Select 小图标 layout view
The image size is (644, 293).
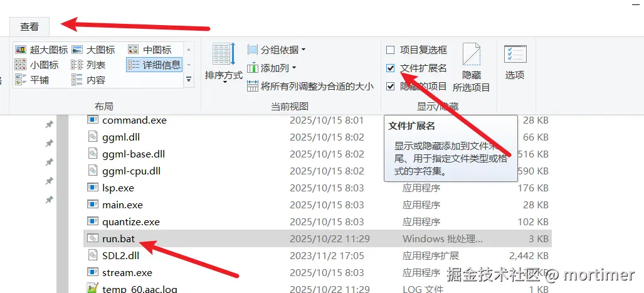point(36,65)
